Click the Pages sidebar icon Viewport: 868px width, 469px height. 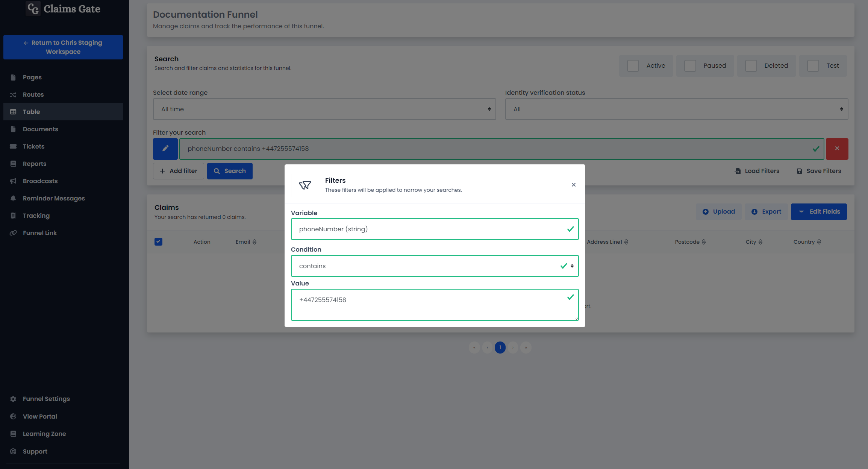(x=13, y=77)
